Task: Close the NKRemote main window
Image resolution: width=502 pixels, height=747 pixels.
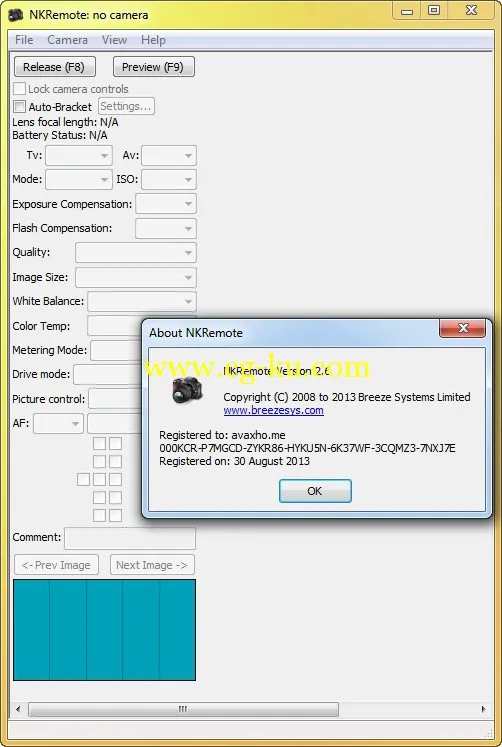Action: 471,11
